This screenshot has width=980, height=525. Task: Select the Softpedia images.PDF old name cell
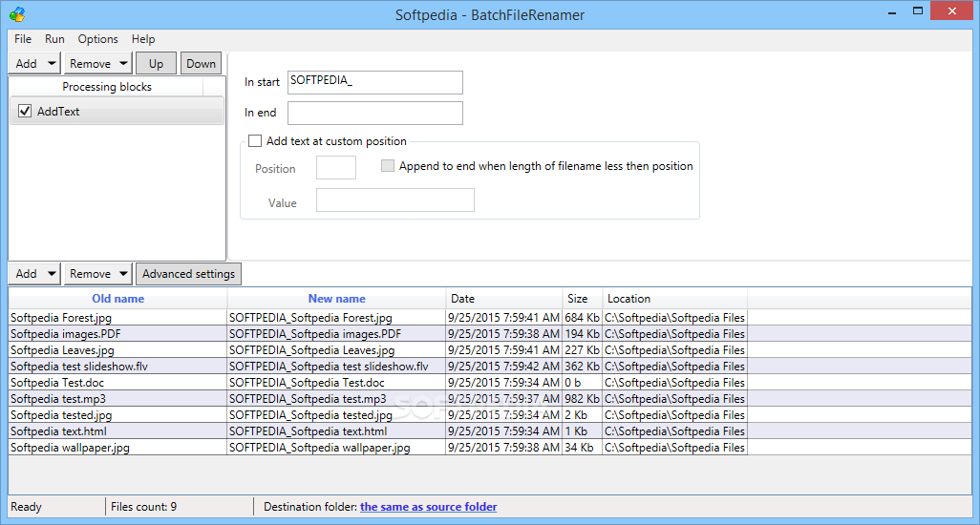coord(117,334)
